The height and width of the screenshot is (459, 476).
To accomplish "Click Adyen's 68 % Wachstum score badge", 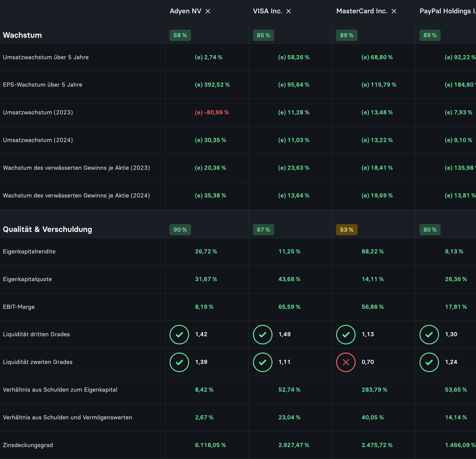I will click(180, 35).
